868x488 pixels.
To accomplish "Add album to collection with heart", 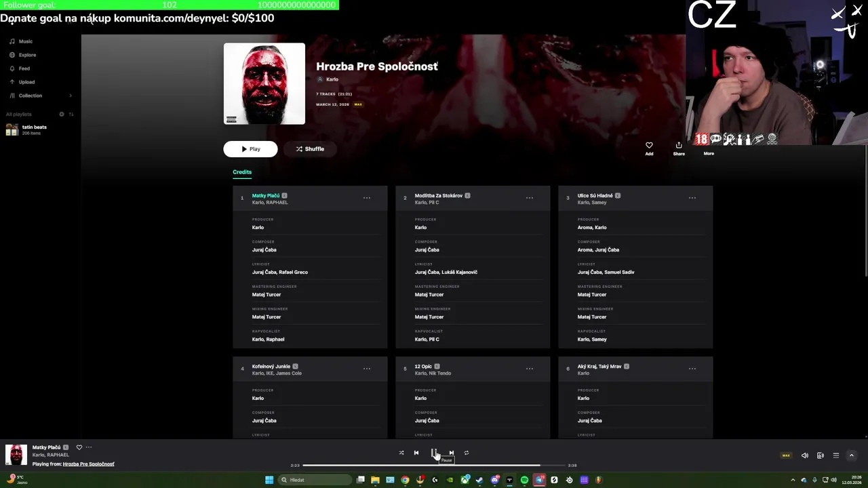I will pos(649,148).
